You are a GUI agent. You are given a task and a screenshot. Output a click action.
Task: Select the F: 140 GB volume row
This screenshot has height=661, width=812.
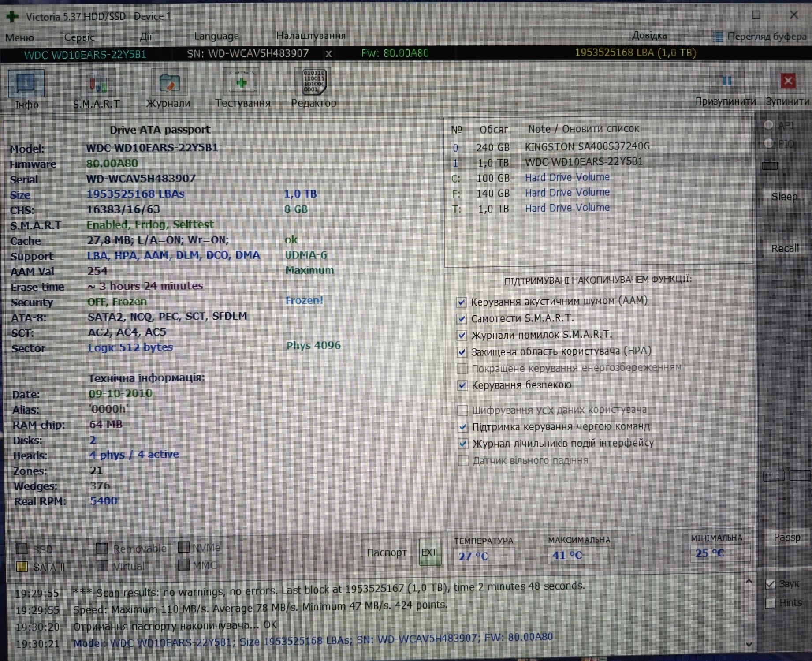pos(598,193)
